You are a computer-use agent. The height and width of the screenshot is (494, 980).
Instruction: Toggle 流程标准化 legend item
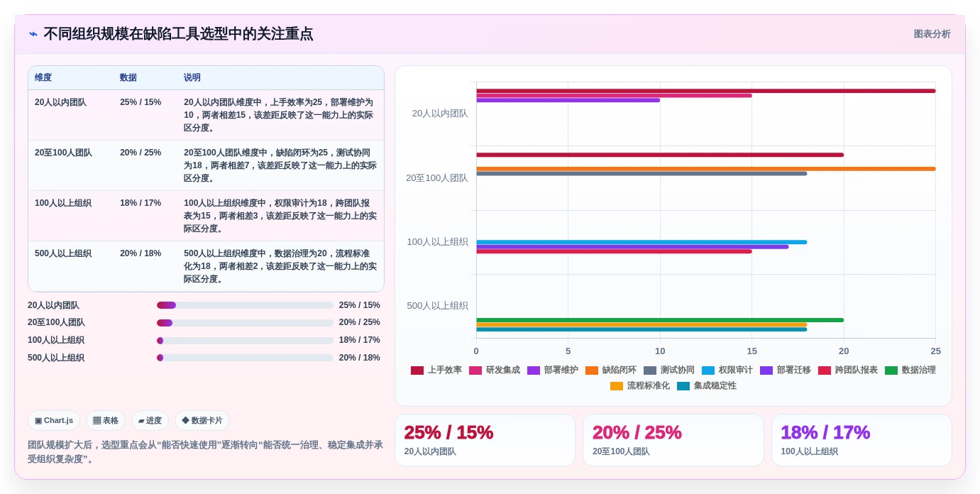(x=640, y=386)
